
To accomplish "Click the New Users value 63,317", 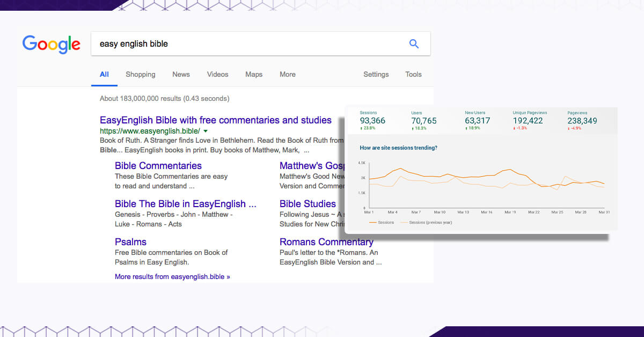I will tap(478, 121).
